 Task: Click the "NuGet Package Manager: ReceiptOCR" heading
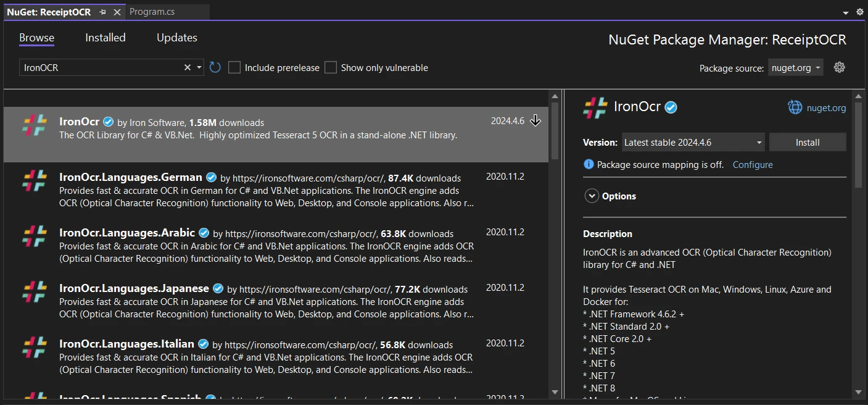[x=727, y=40]
